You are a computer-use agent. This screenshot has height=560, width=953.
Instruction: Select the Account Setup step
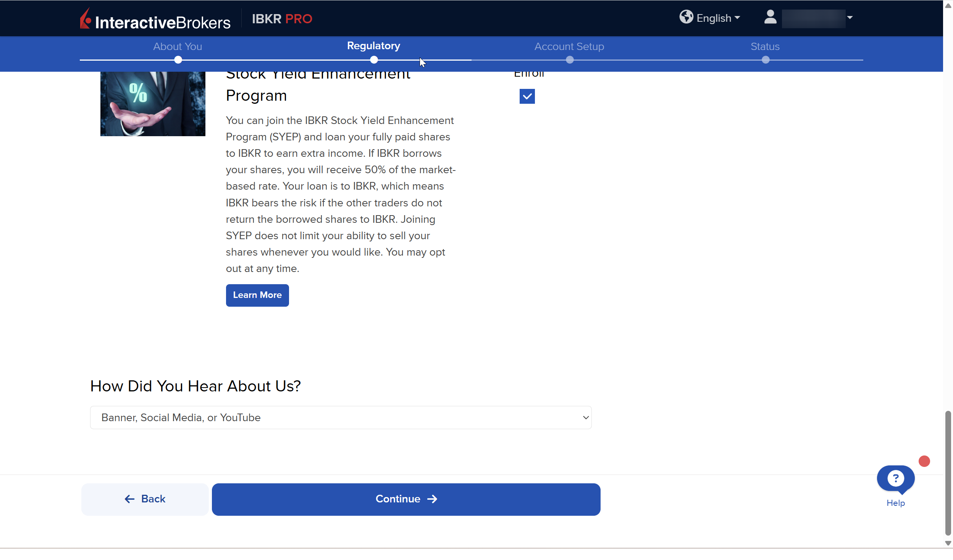(569, 47)
